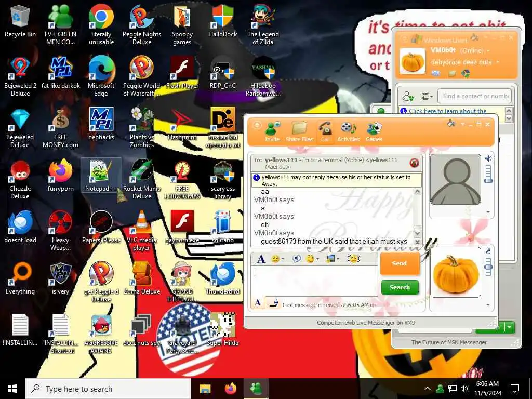The width and height of the screenshot is (532, 399).
Task: Open the personal message dropdown arrow
Action: point(498,62)
